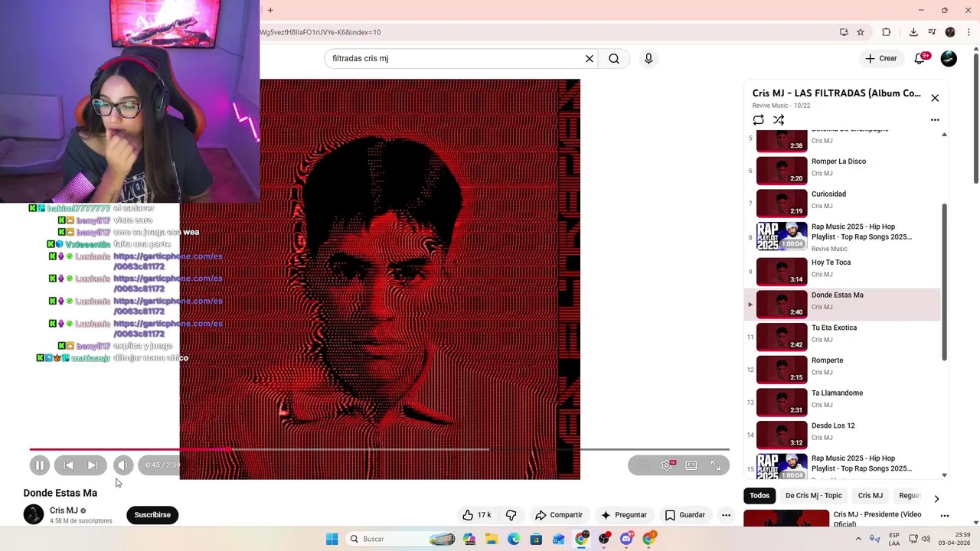
Task: Open Windows Start menu
Action: click(x=332, y=539)
